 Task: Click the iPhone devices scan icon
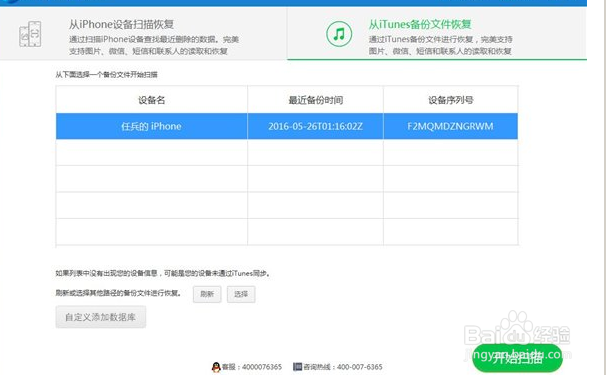tap(30, 34)
